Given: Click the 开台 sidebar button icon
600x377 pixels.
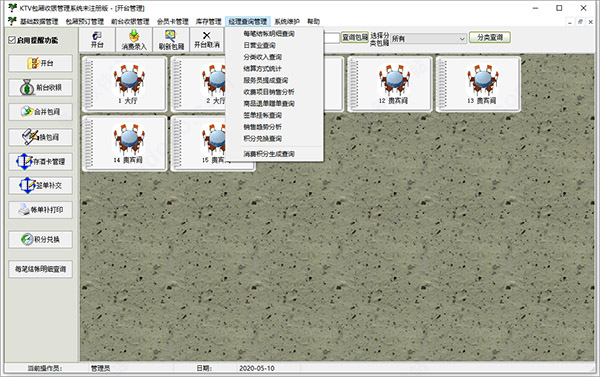Looking at the screenshot, I should tap(33, 63).
